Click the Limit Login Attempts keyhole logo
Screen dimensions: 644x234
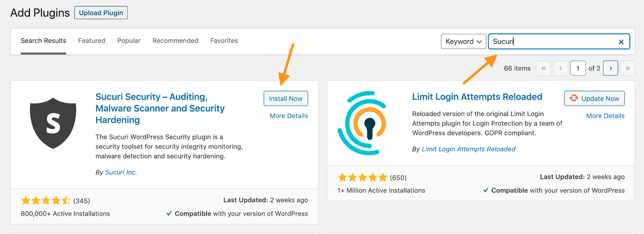[x=362, y=123]
